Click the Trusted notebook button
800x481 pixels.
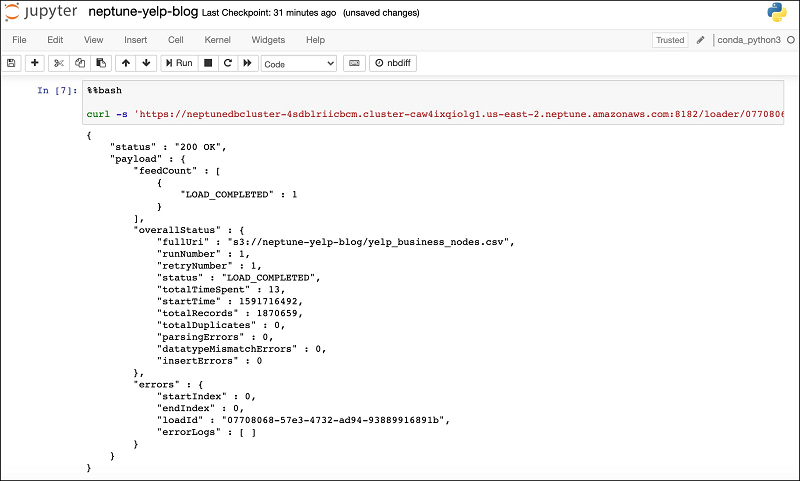[x=670, y=40]
